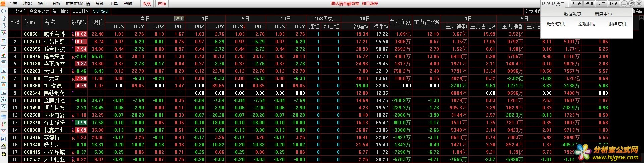Switch to the 资金驱动力 tab
Image resolution: width=644 pixels, height=163 pixels.
[39, 11]
